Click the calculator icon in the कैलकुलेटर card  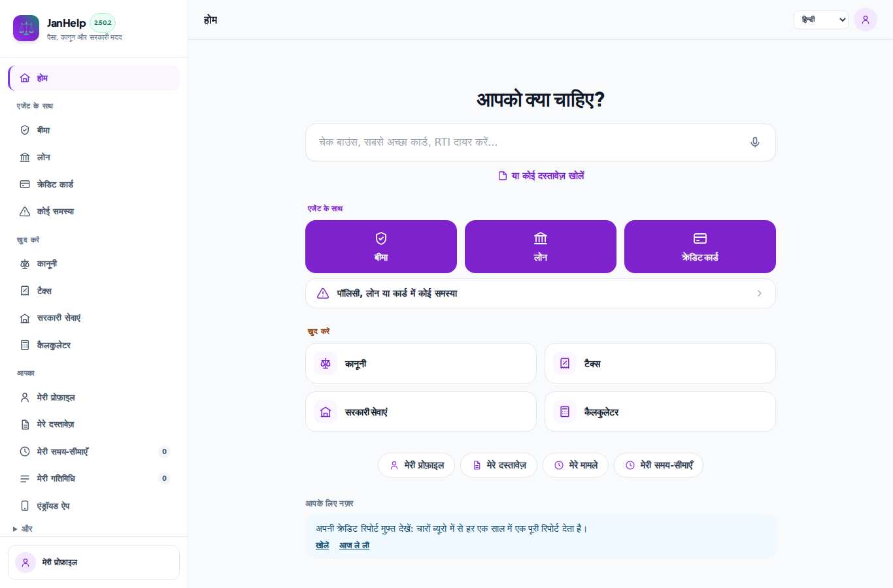click(x=565, y=412)
